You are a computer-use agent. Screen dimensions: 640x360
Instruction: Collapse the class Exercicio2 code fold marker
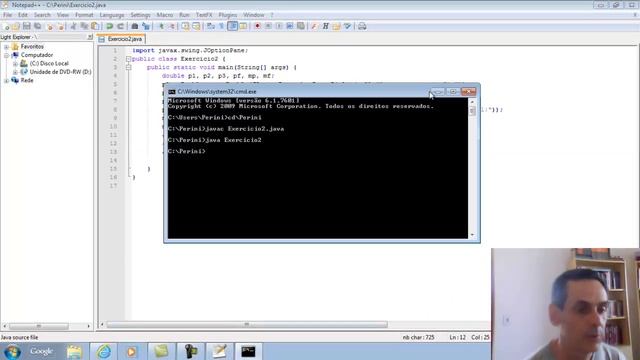tap(129, 59)
